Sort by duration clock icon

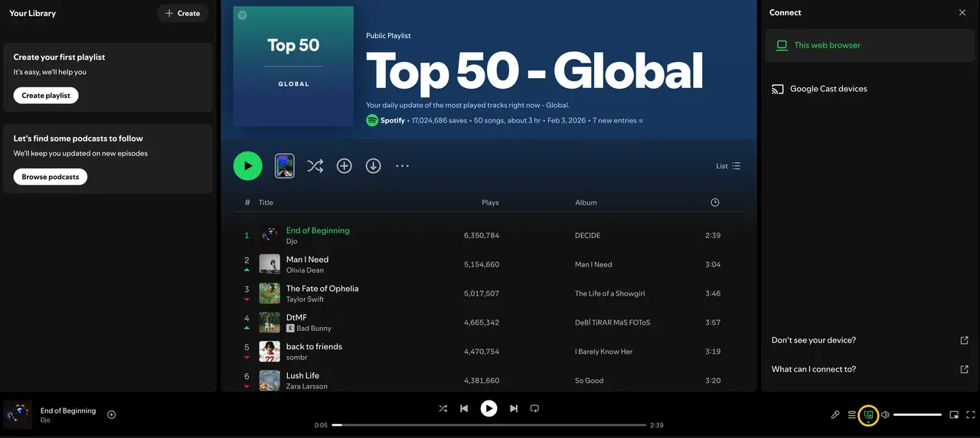pyautogui.click(x=715, y=203)
